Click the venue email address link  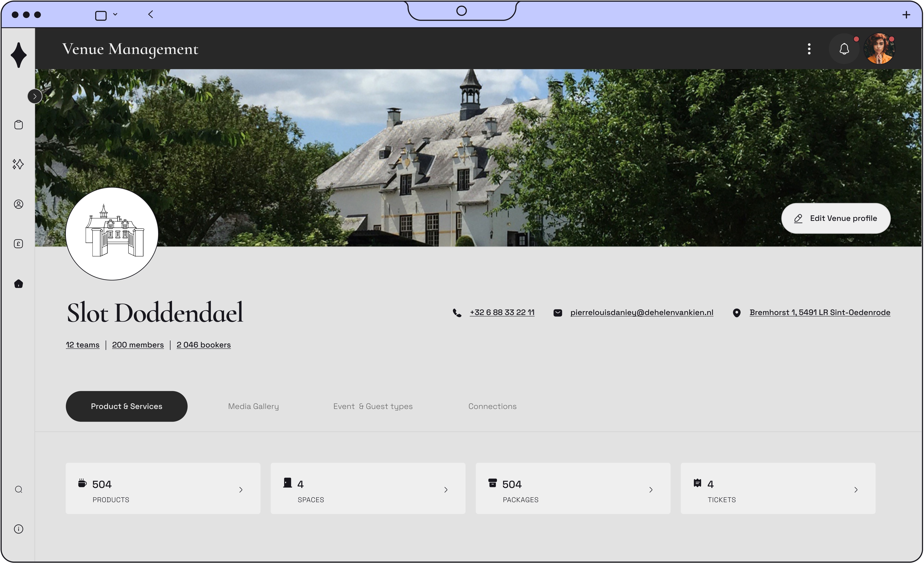tap(641, 313)
